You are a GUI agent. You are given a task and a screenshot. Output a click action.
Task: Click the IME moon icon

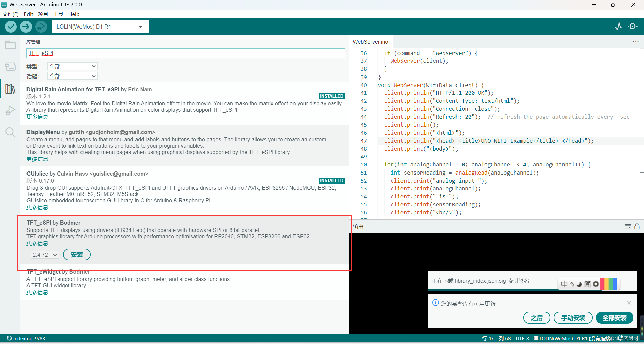click(579, 284)
